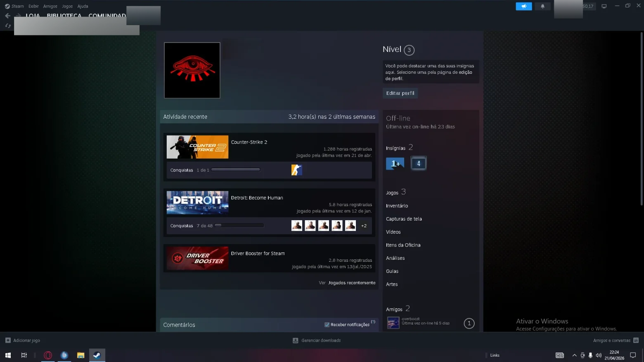Click the page vertical scrollbar
This screenshot has height=362, width=644.
coord(641,120)
